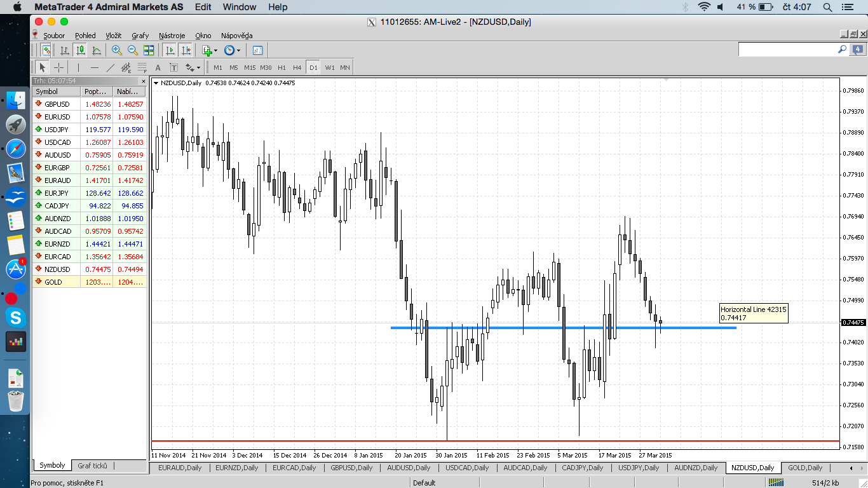Switch to M1 timeframe
This screenshot has width=868, height=488.
(x=218, y=67)
